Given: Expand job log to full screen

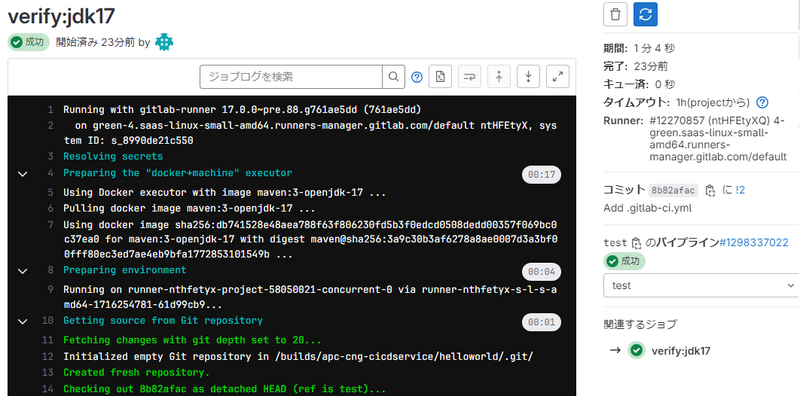Looking at the screenshot, I should pos(558,77).
